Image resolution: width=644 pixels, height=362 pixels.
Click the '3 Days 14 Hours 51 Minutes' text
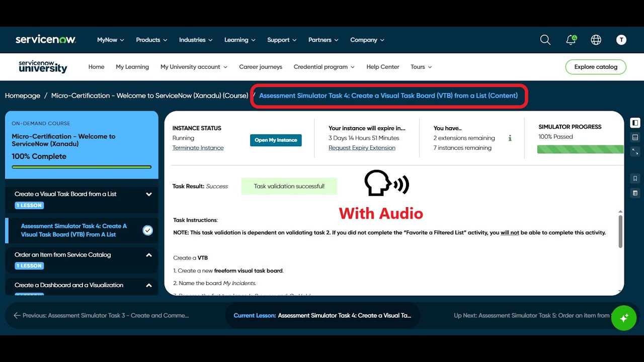pos(364,138)
